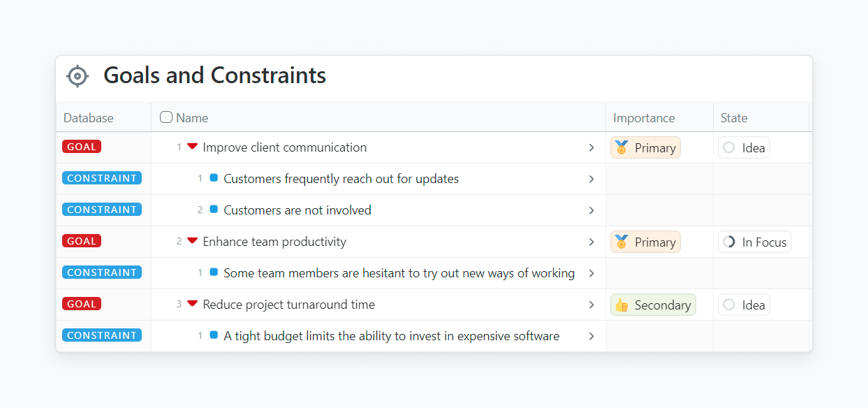Click the target icon beside Goals and Constraints
This screenshot has width=868, height=408.
click(x=78, y=76)
